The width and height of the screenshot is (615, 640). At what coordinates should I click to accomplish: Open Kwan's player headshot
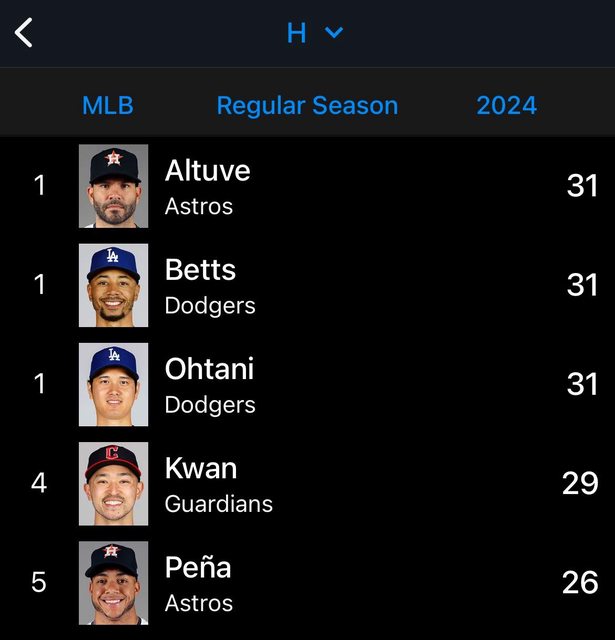tap(113, 483)
